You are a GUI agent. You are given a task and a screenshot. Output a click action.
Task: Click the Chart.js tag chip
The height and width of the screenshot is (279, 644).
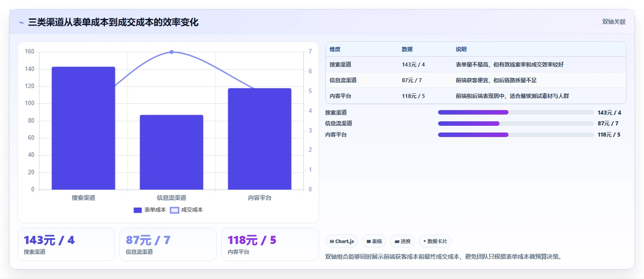point(342,241)
